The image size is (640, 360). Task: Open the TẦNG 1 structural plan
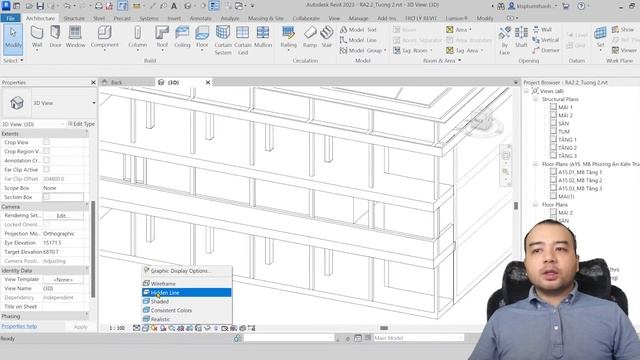[x=567, y=140]
